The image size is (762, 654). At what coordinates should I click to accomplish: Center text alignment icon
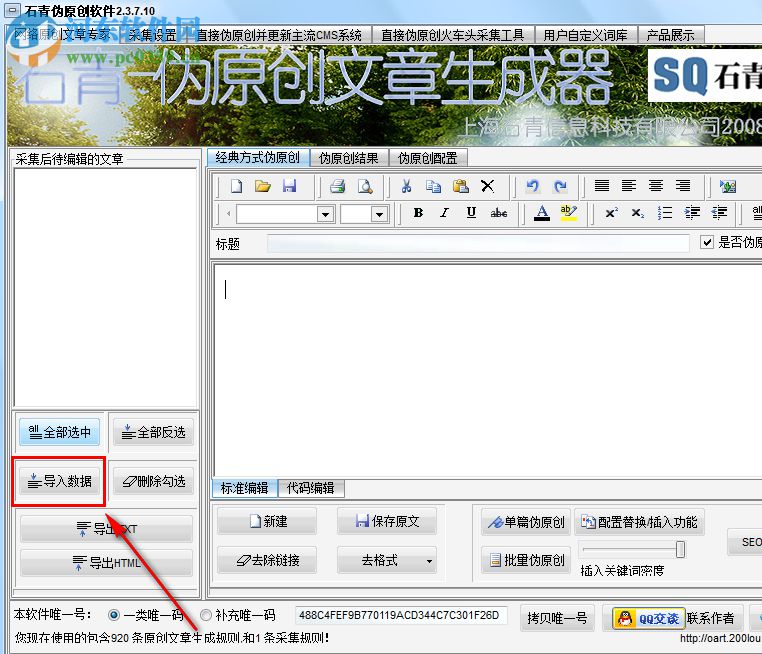pyautogui.click(x=656, y=186)
